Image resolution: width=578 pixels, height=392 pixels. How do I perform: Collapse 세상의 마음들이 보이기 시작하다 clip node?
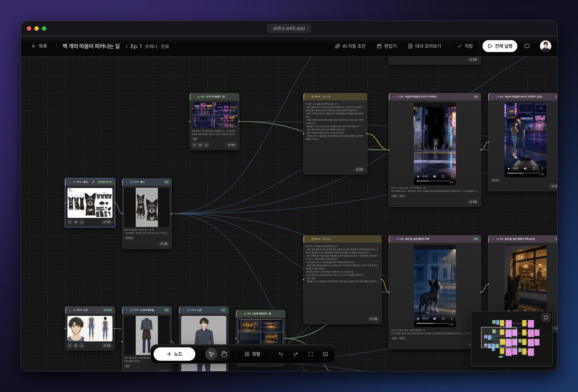[x=393, y=97]
